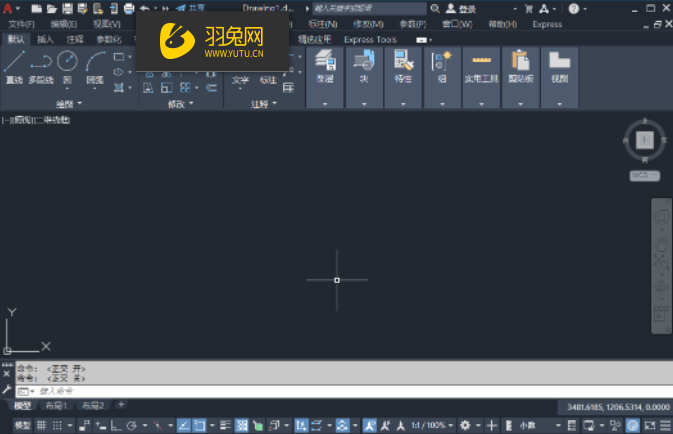Add a new layout with plus tab

click(x=121, y=405)
